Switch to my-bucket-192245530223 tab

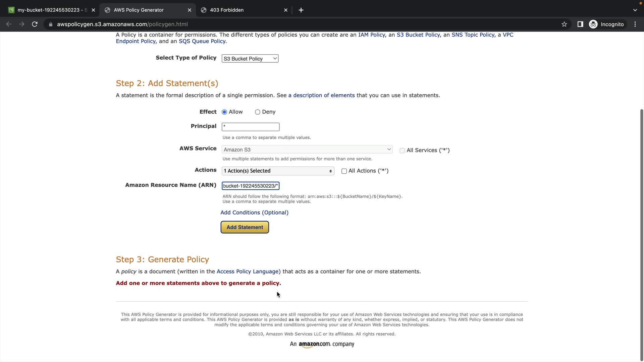(x=50, y=10)
